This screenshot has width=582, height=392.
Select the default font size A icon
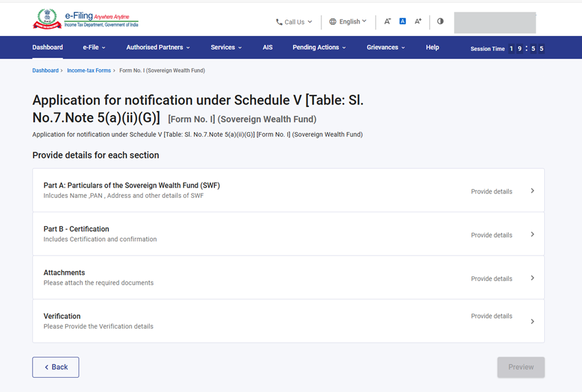tap(402, 22)
